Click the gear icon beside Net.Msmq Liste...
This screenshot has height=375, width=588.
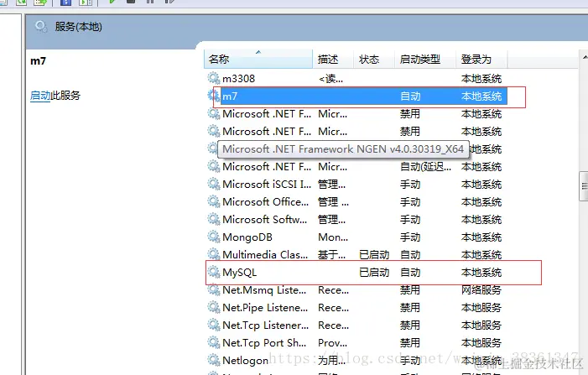214,290
